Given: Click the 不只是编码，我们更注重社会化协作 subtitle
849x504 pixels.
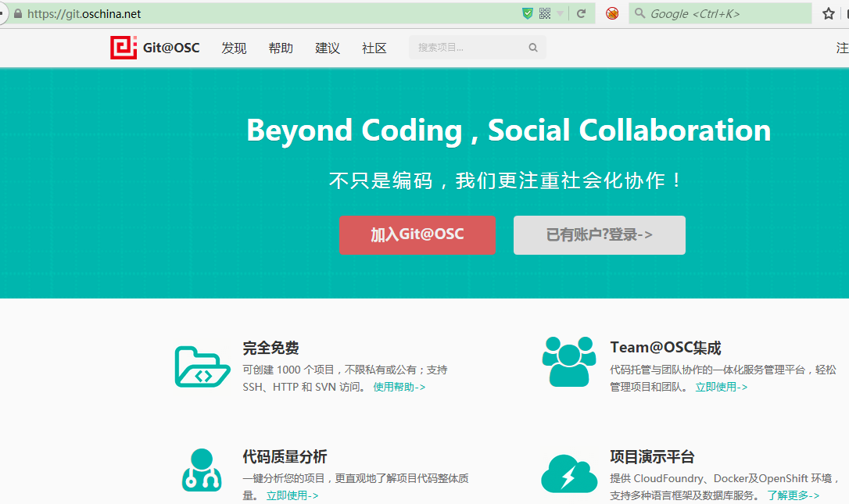Looking at the screenshot, I should click(505, 181).
